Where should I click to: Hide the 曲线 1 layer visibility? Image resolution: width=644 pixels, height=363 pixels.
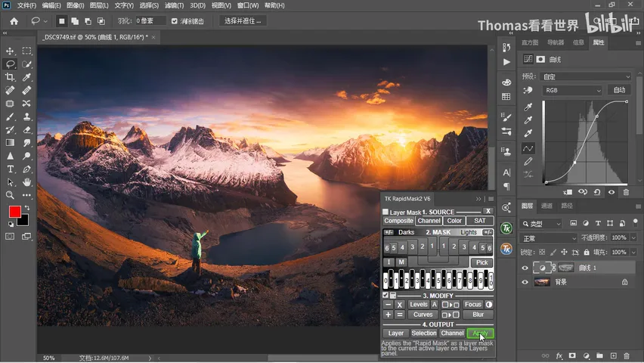525,268
